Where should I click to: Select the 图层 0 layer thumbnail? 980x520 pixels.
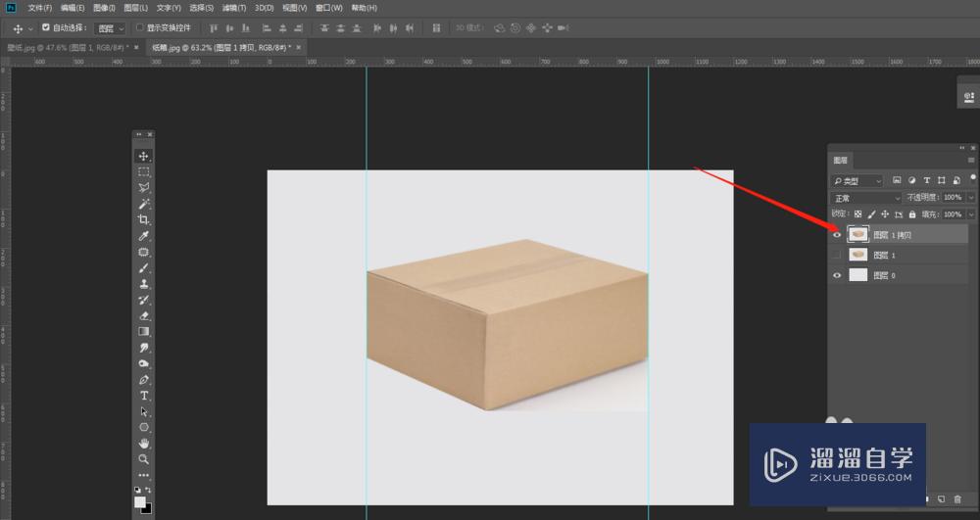(857, 276)
